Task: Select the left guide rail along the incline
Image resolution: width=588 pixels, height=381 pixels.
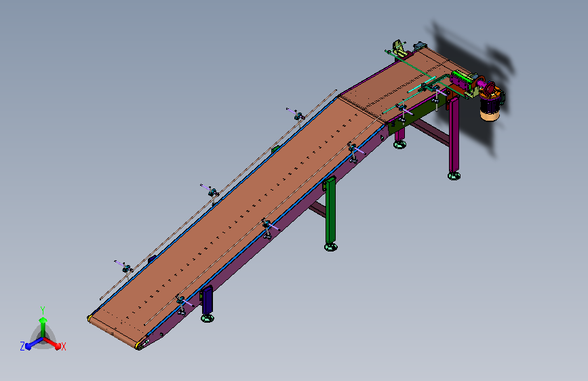Action: point(218,195)
